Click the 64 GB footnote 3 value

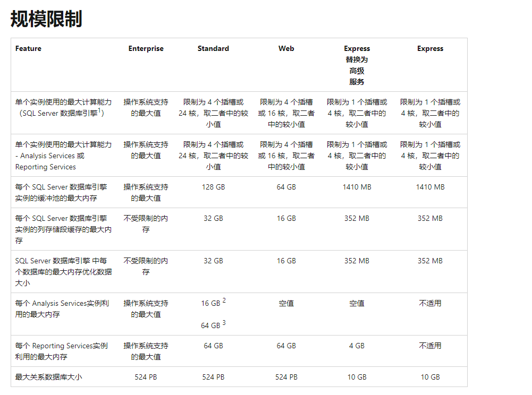214,325
